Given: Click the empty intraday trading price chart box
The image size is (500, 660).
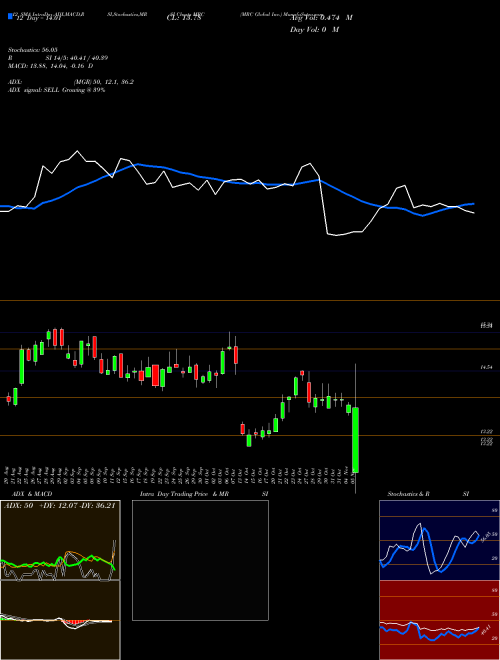Looking at the screenshot, I should (x=200, y=560).
